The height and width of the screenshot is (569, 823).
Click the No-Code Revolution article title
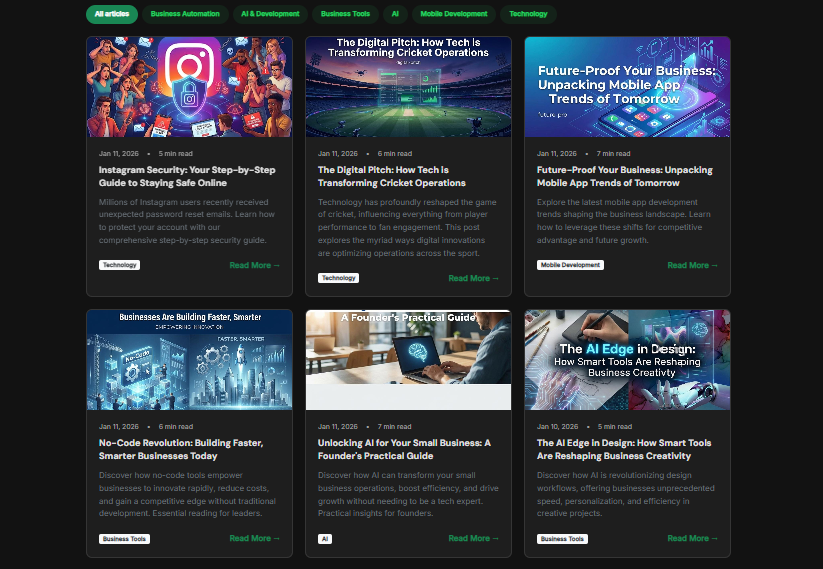coord(181,449)
